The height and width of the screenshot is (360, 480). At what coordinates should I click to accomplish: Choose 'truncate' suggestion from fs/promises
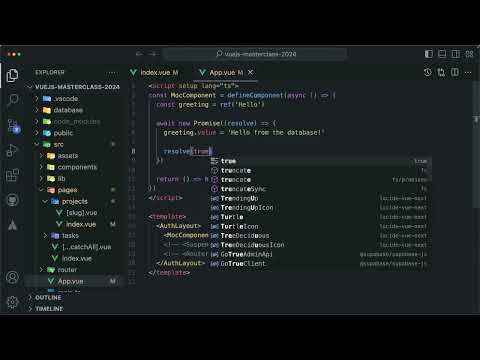pyautogui.click(x=321, y=180)
